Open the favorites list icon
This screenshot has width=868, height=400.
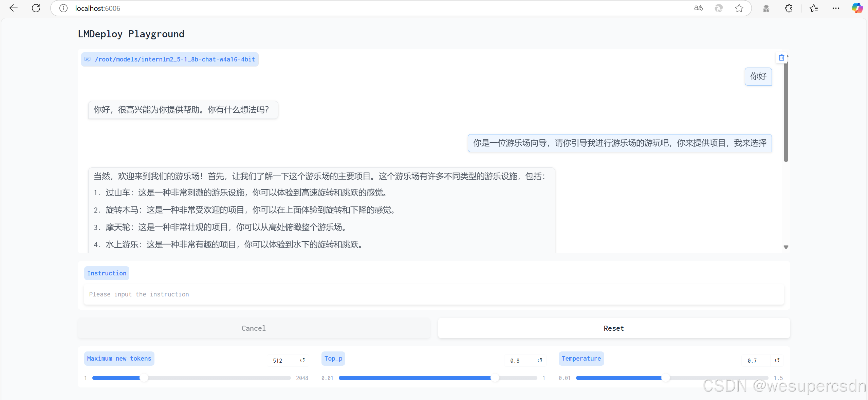(814, 8)
